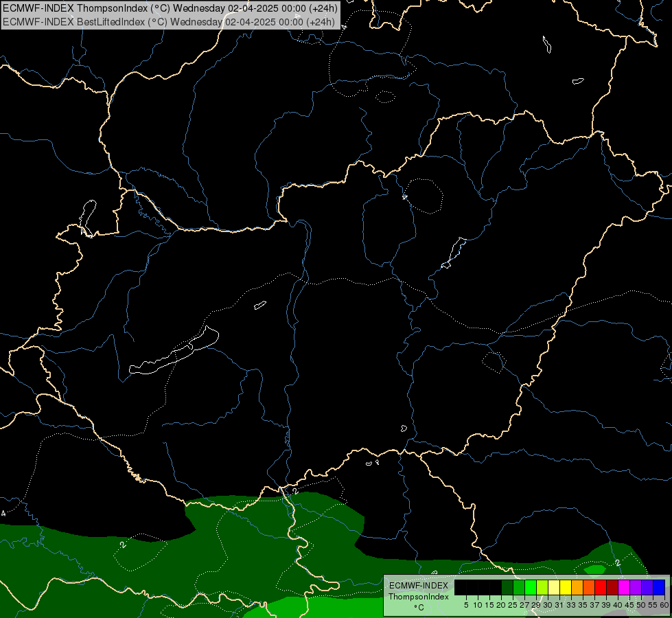This screenshot has height=618, width=672.
Task: Click the ThompsonIndex title line at top
Action: 170,8
